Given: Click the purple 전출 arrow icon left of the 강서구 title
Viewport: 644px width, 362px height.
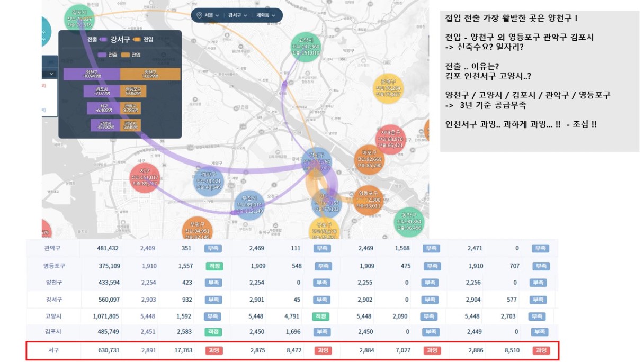Looking at the screenshot, I should 103,40.
